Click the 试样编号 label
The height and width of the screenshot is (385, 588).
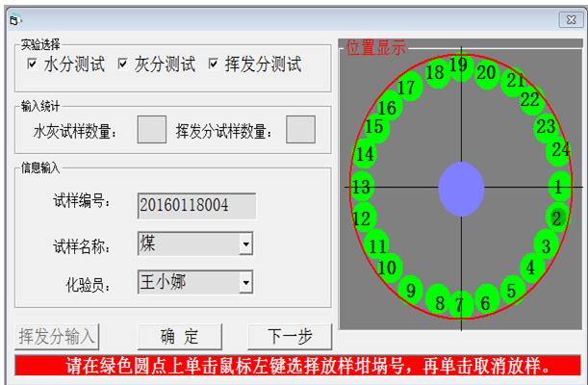(x=82, y=201)
